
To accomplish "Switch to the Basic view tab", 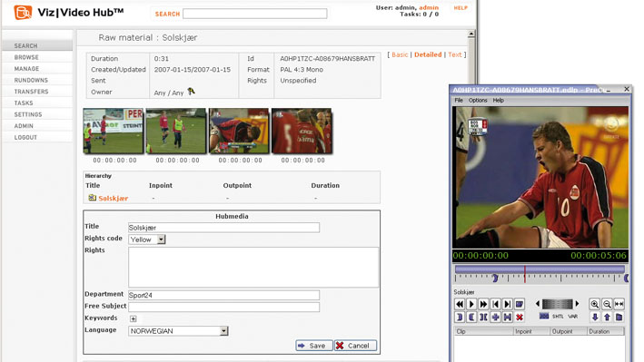I will 400,54.
